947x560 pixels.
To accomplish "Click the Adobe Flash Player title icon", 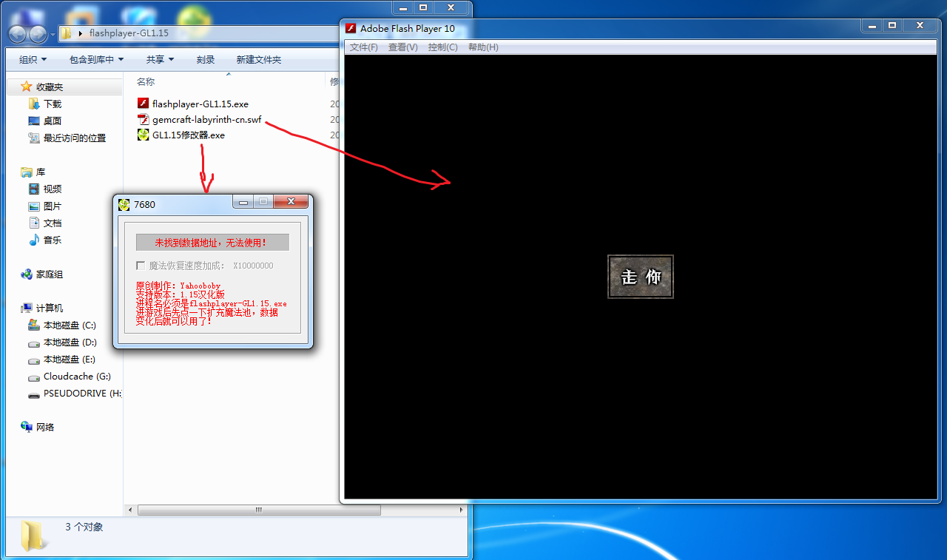I will [x=351, y=28].
